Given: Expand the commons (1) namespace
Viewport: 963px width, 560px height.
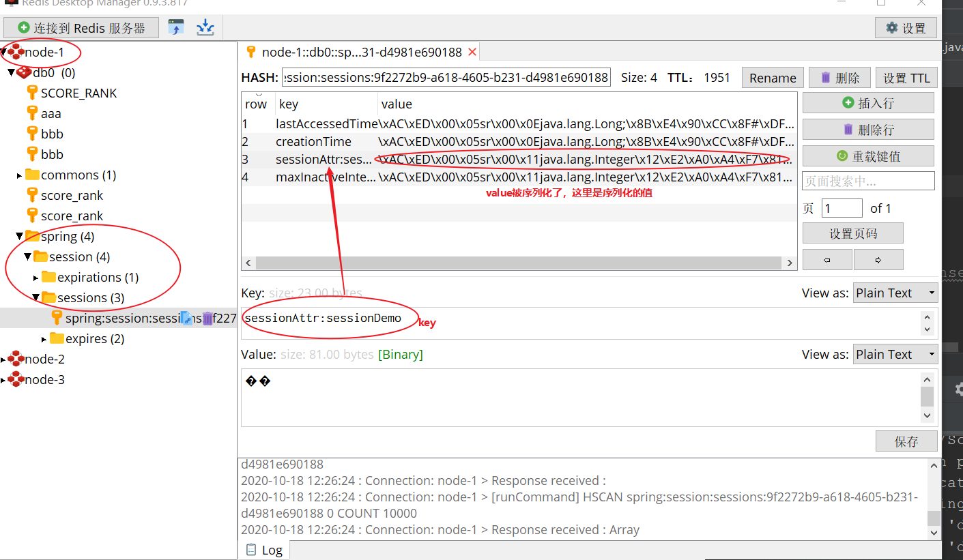Looking at the screenshot, I should click(x=20, y=175).
